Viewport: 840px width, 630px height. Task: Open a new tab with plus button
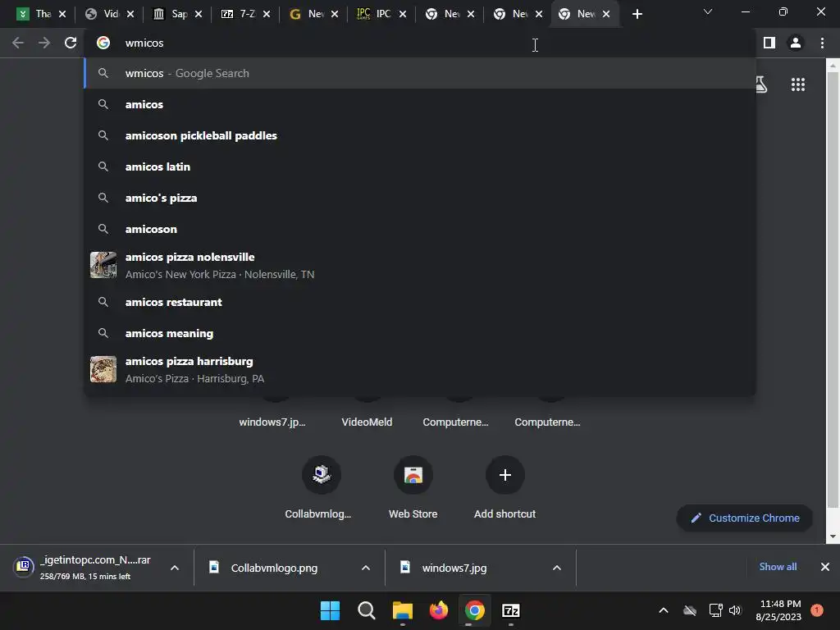(637, 14)
